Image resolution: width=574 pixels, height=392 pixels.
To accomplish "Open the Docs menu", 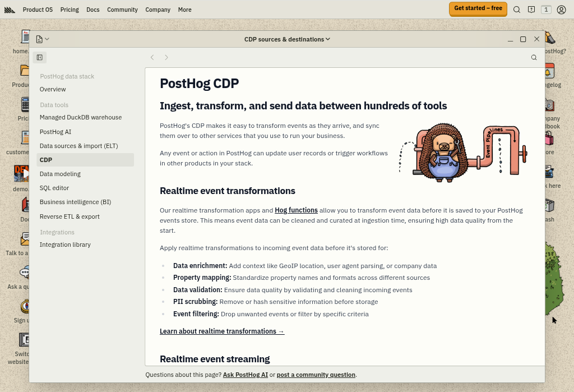I will click(92, 10).
